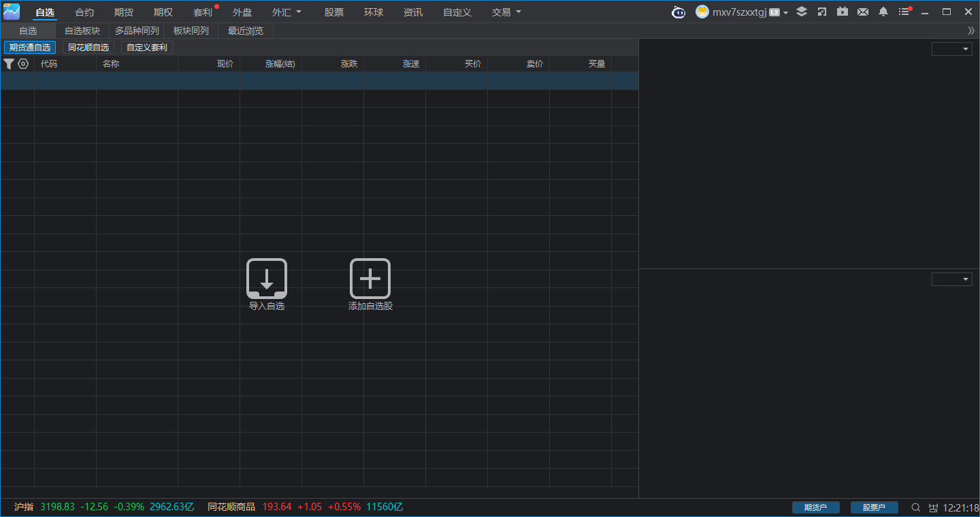Click the 期货户 account button

[815, 507]
